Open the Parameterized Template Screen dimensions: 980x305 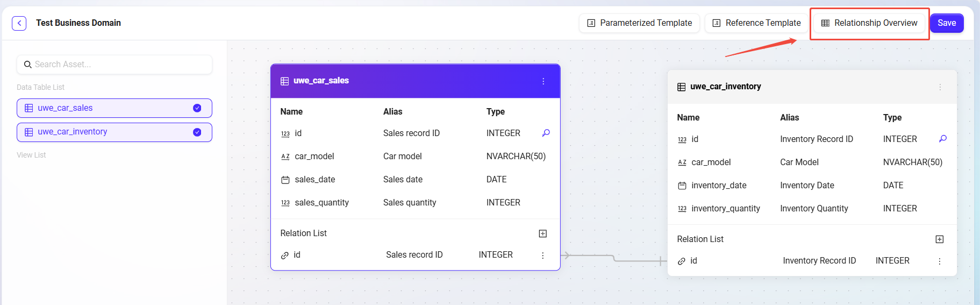click(x=639, y=23)
